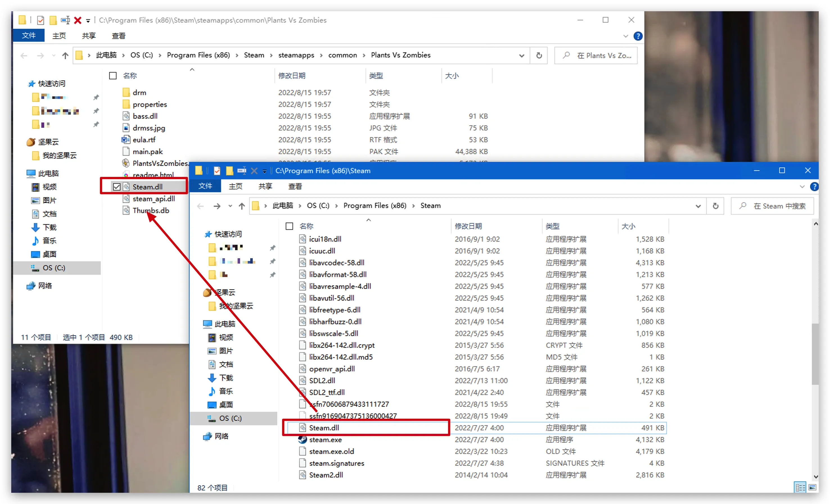Screen dimensions: 830x504
Task: Uncheck the Steam.dll checkbox in Plants Vs Zombies window
Action: tap(117, 187)
